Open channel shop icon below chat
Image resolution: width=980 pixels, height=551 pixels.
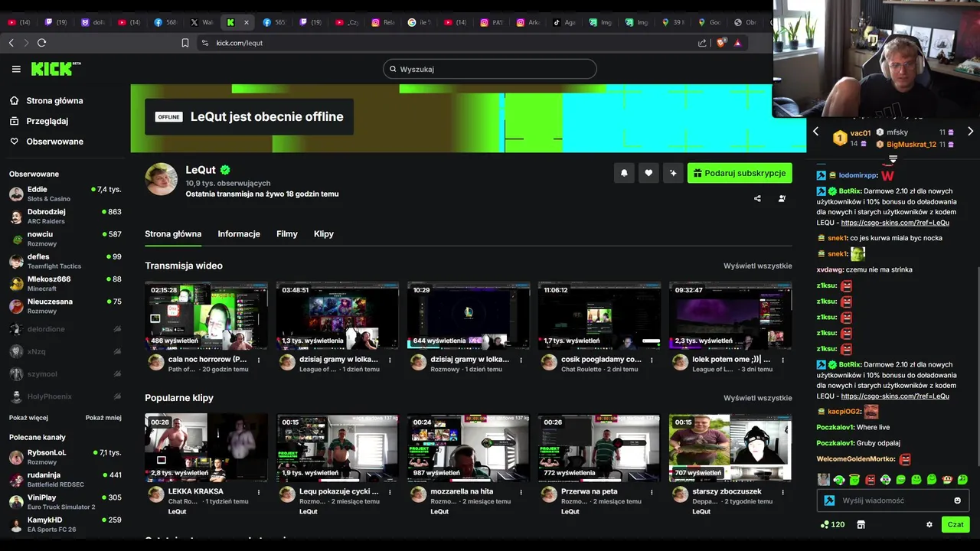pyautogui.click(x=861, y=524)
